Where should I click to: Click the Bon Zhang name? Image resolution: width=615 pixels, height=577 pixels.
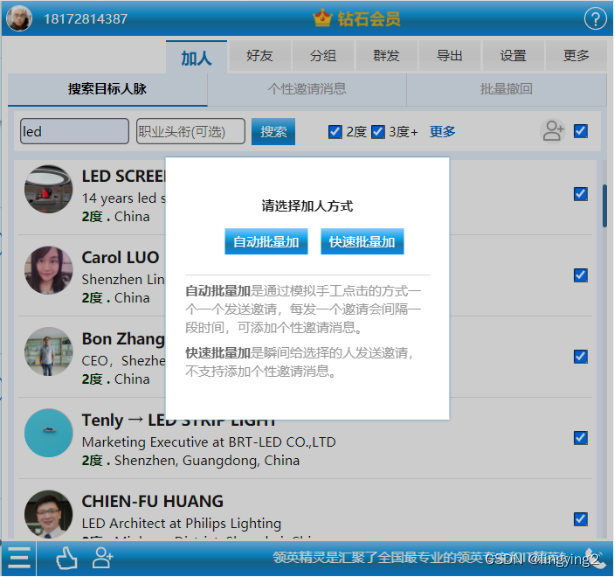(x=123, y=339)
